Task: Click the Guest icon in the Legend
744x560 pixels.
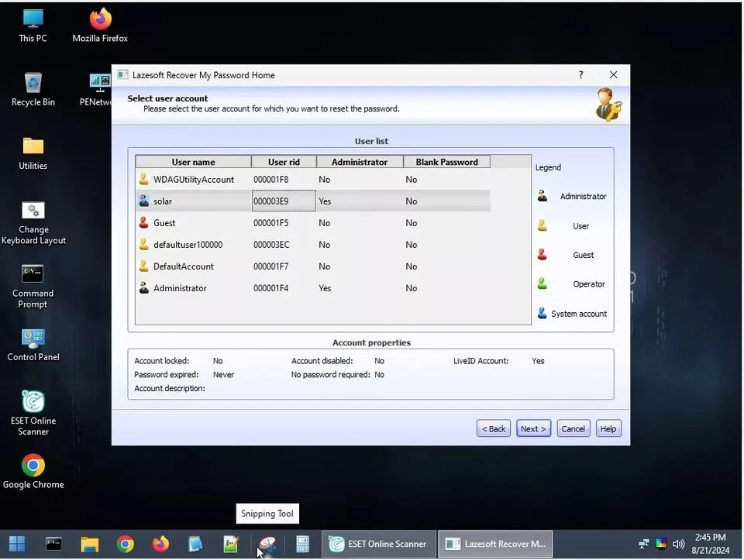Action: pyautogui.click(x=542, y=255)
